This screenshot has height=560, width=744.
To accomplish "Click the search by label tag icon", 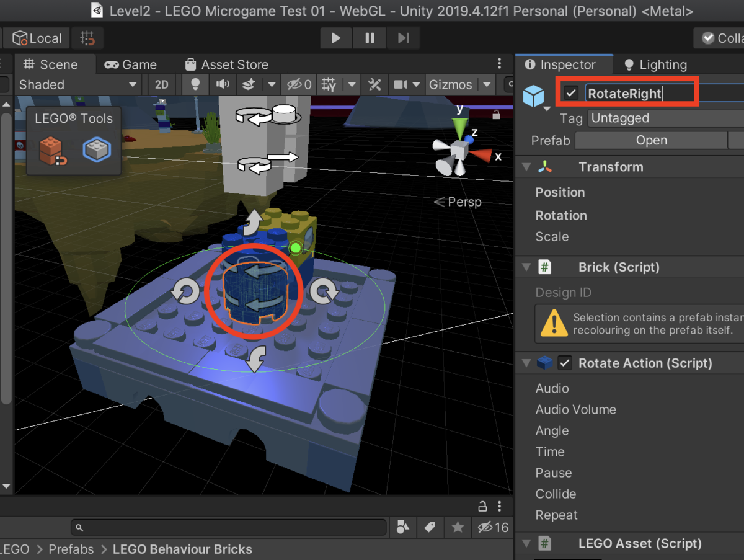I will click(x=430, y=527).
